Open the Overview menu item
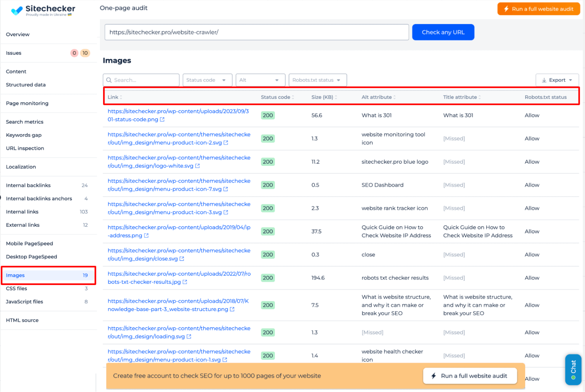 pos(18,34)
